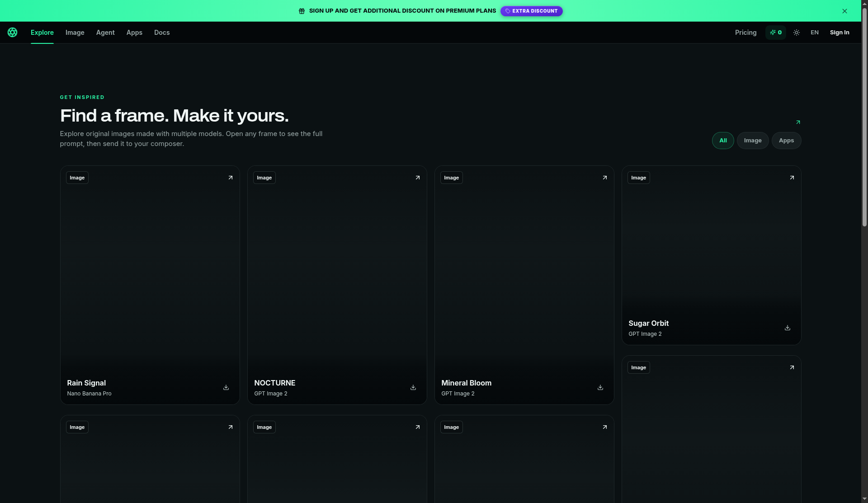Select the Apps filter pill
Viewport: 868px width, 503px height.
786,141
